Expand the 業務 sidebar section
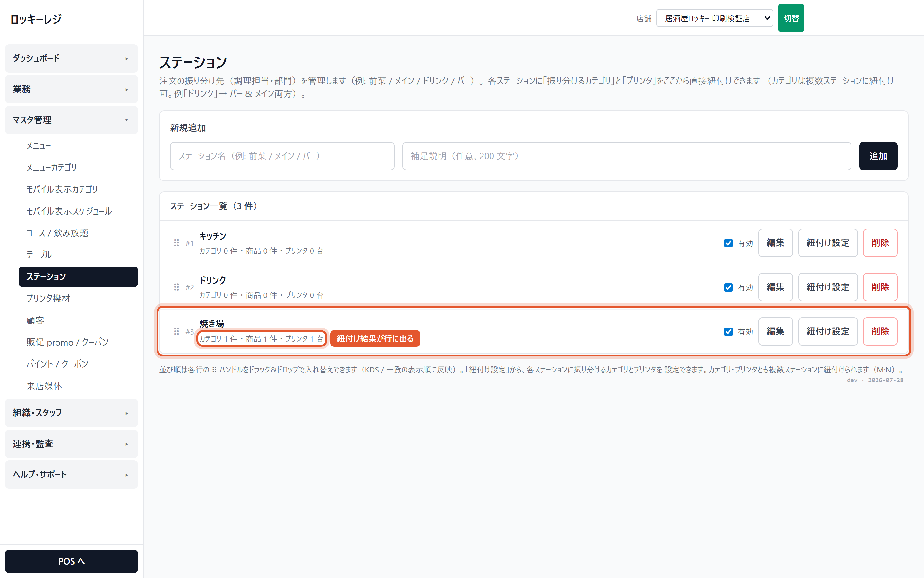This screenshot has height=578, width=924. (x=72, y=90)
